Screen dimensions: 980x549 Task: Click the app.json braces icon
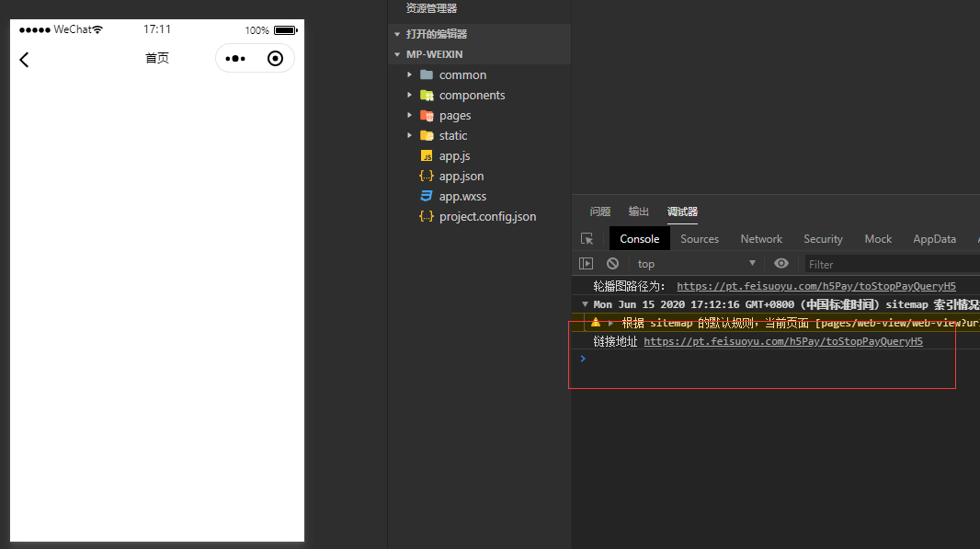pyautogui.click(x=427, y=176)
